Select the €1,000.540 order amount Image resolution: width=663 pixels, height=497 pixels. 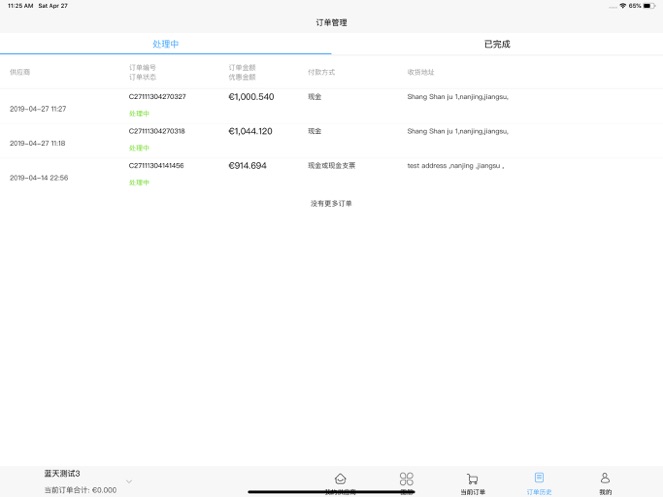[x=251, y=97]
